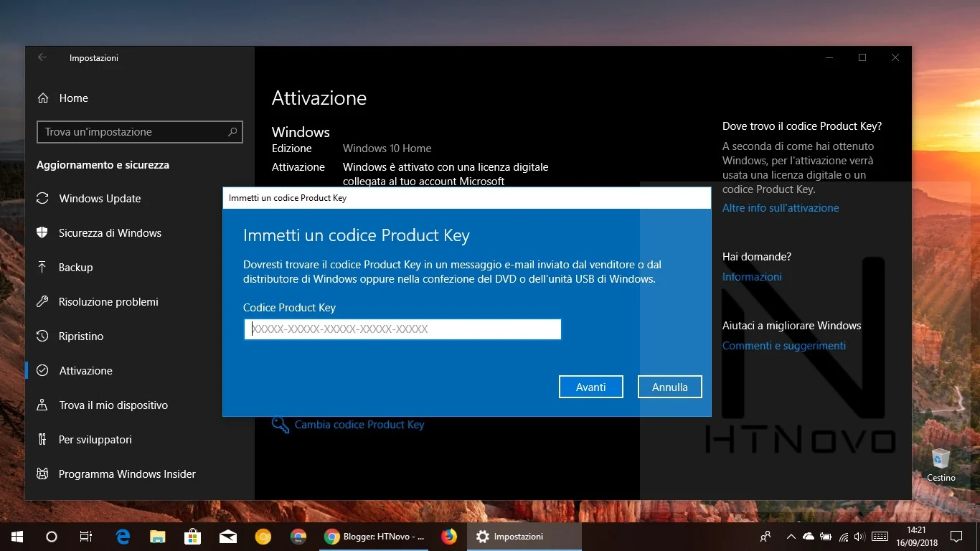Open Mail app from taskbar

[x=228, y=537]
